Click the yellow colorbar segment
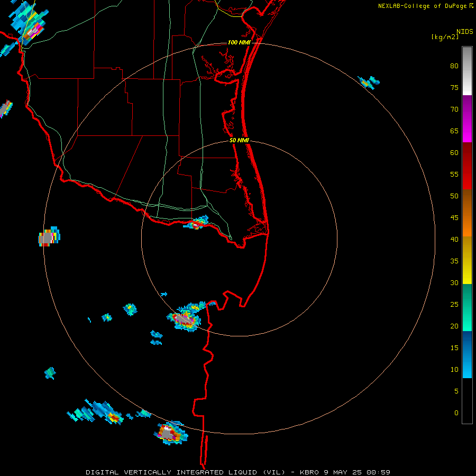Viewport: 476px width, 476px height. pos(467,260)
